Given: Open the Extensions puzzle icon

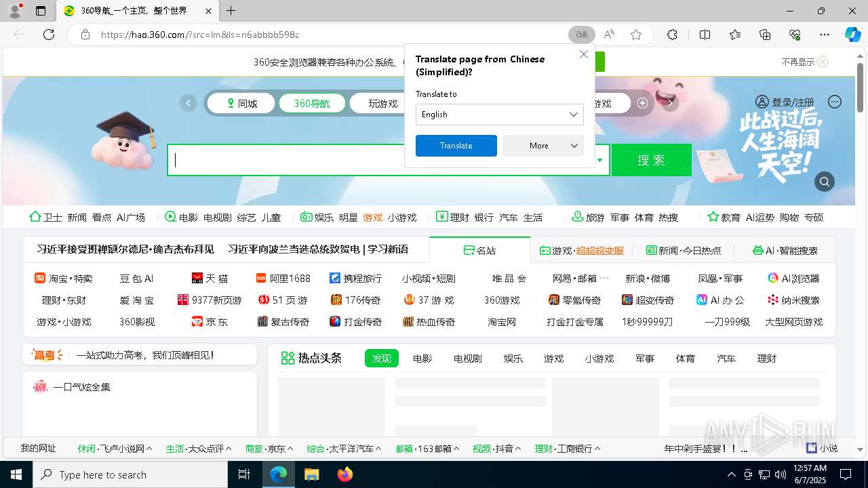Looking at the screenshot, I should (x=672, y=35).
